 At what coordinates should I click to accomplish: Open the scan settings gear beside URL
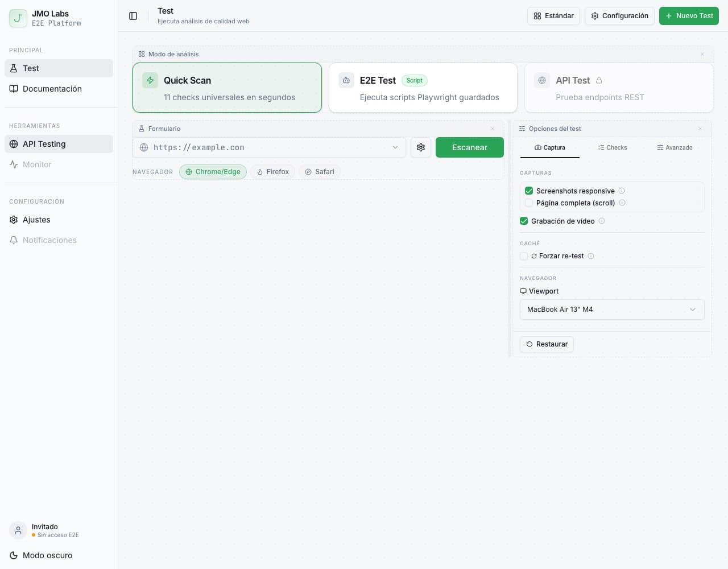pyautogui.click(x=421, y=147)
